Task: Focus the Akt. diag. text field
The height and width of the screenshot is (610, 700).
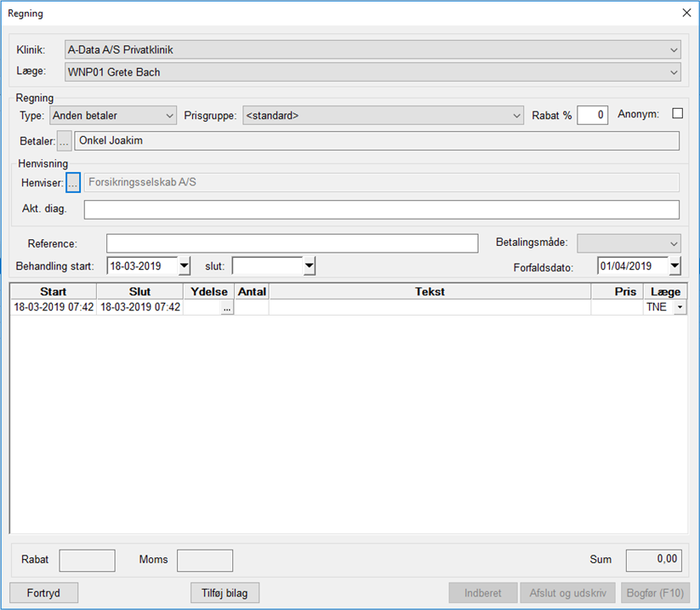Action: (382, 209)
